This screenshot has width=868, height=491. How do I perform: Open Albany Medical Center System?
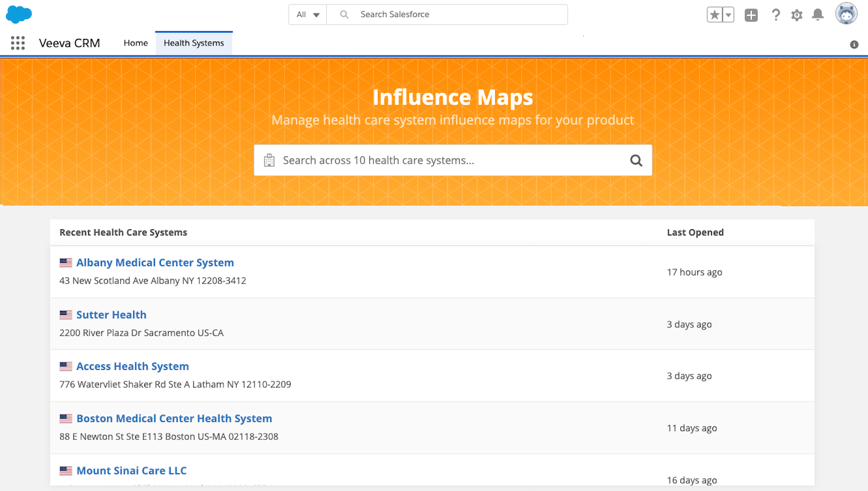click(155, 262)
